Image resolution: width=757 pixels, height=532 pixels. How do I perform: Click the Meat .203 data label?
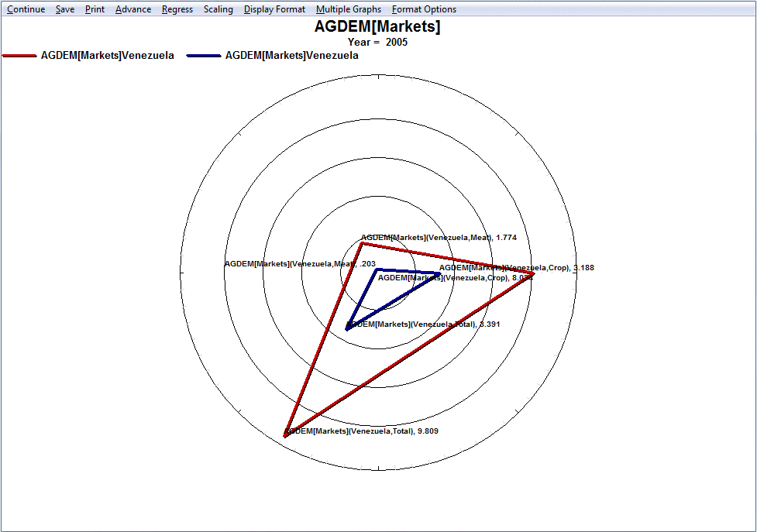click(x=300, y=264)
